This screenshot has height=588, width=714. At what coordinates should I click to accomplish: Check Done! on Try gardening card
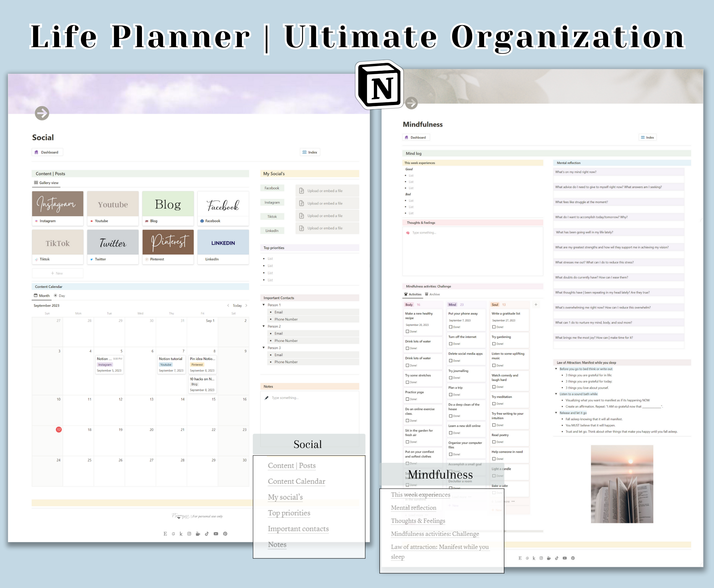pos(494,344)
